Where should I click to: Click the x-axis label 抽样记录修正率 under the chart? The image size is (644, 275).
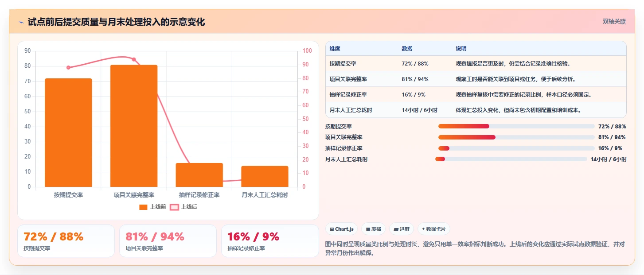[199, 195]
